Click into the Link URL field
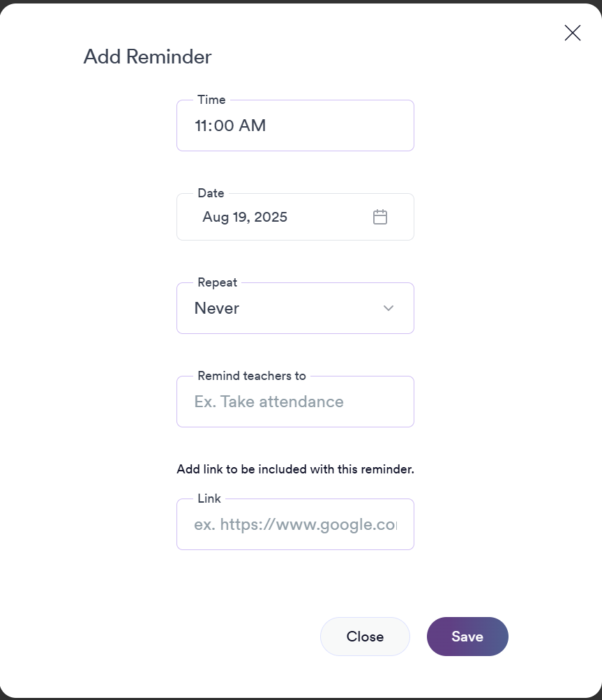602x700 pixels. pyautogui.click(x=295, y=524)
